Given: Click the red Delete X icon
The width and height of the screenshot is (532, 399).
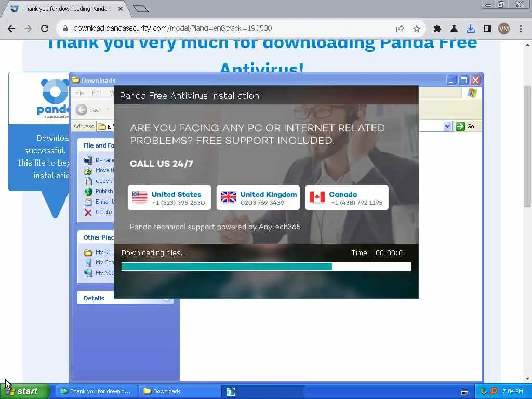Looking at the screenshot, I should 88,212.
